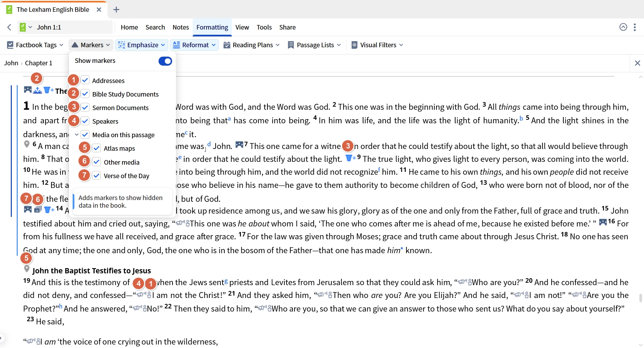Screen dimensions: 644x348
Task: Open the media marker before verse 16
Action: pyautogui.click(x=603, y=222)
